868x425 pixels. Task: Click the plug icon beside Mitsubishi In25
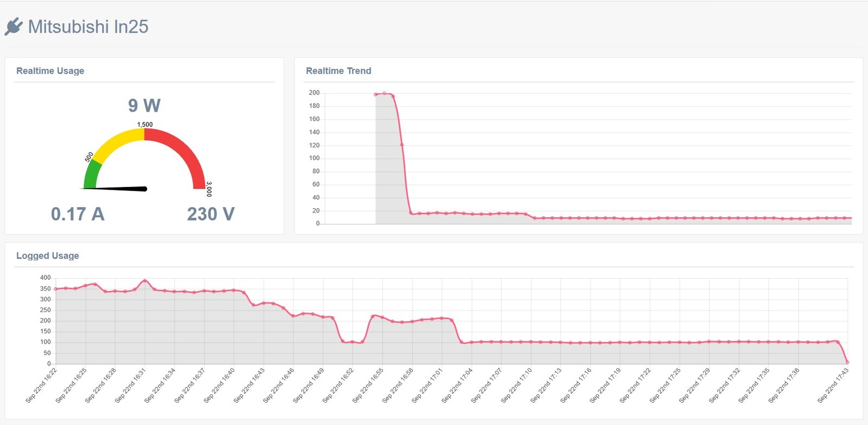tap(14, 27)
